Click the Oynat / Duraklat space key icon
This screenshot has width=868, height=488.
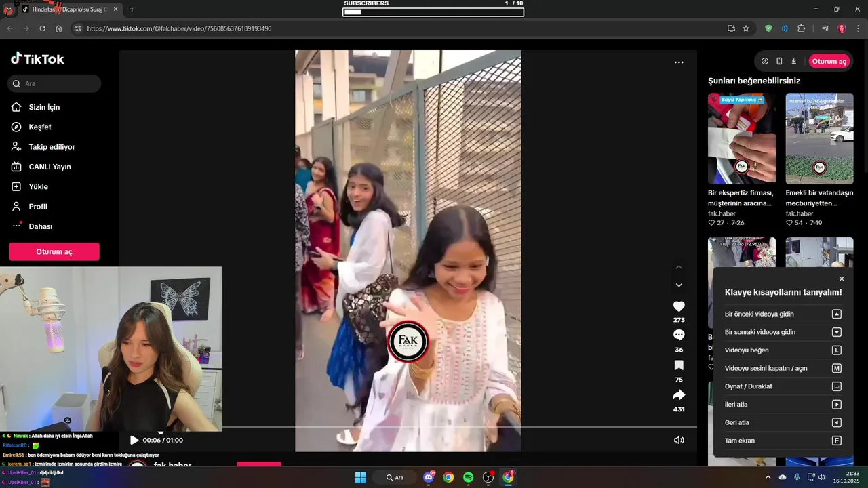click(x=837, y=386)
